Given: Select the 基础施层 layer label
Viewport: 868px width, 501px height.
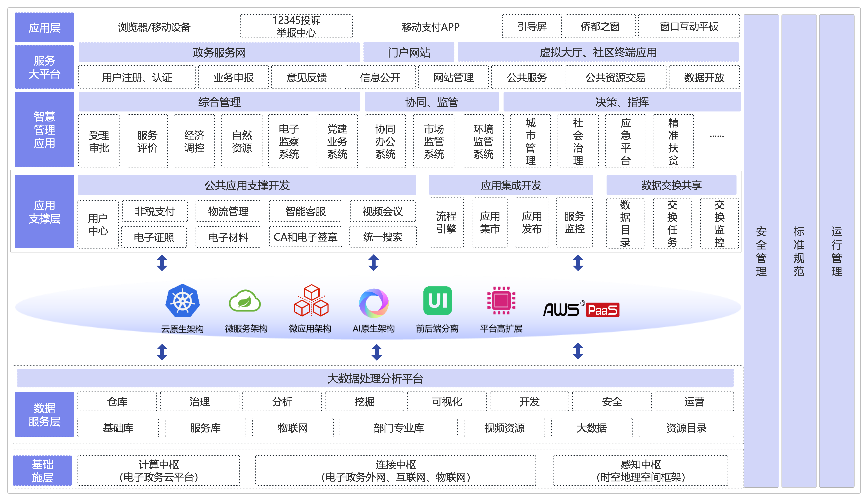Looking at the screenshot, I should [x=43, y=471].
